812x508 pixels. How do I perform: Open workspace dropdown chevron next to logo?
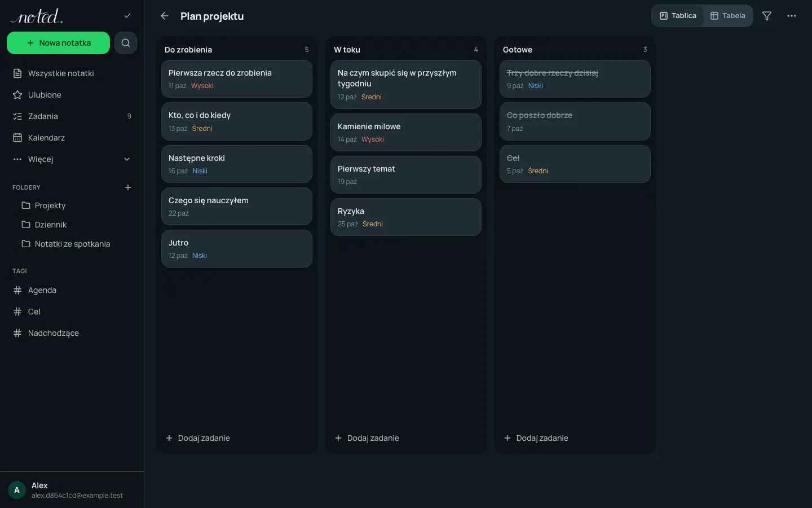(x=127, y=16)
